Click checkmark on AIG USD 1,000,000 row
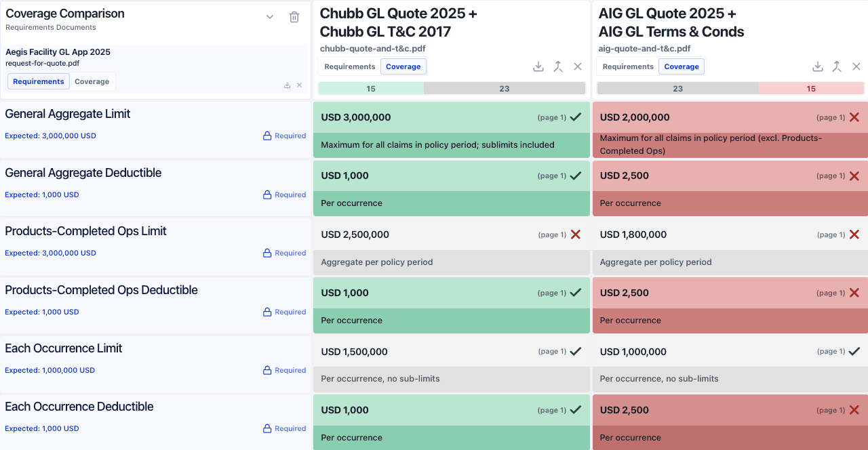Image resolution: width=868 pixels, height=450 pixels. point(854,351)
